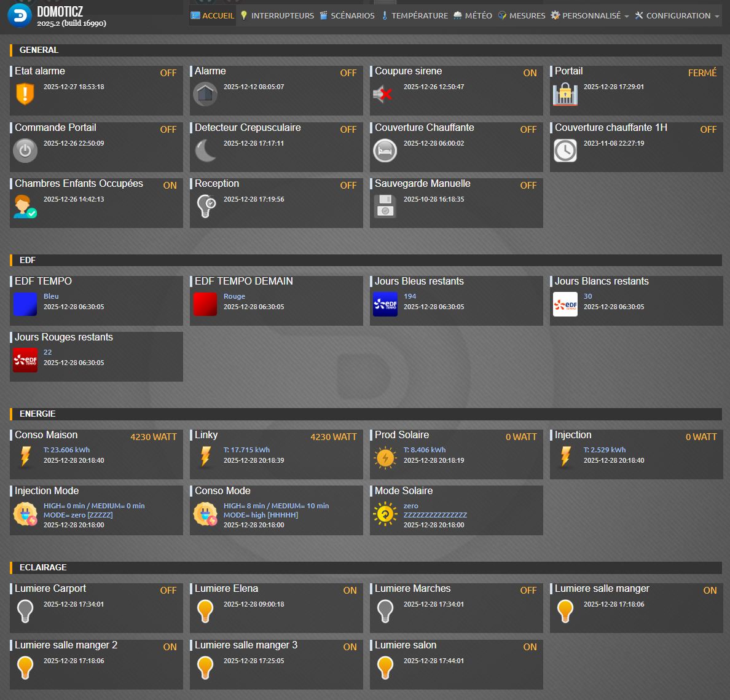Switch off Lumiere Elena bulb

pos(205,612)
